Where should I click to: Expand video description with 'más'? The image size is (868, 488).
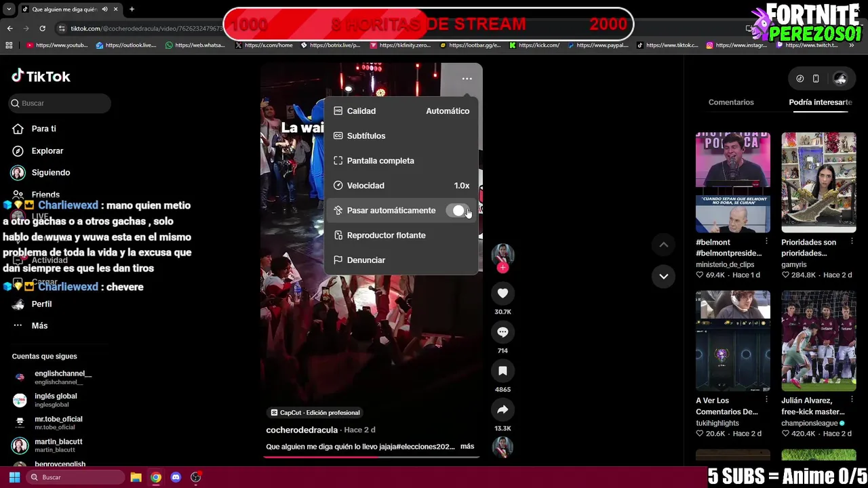pos(467,447)
